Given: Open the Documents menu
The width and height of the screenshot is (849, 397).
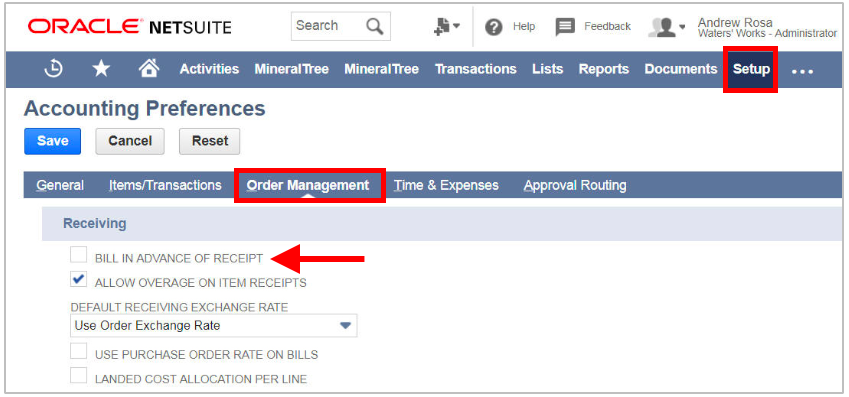Looking at the screenshot, I should (681, 69).
